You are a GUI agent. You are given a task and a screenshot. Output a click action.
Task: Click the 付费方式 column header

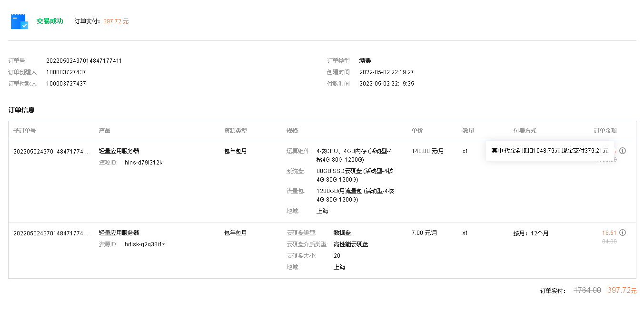tap(525, 131)
